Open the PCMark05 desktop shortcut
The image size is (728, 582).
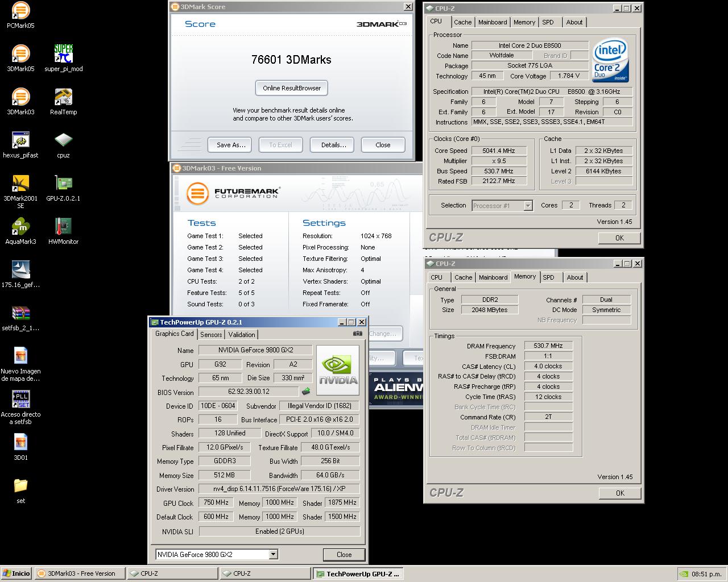(x=20, y=15)
